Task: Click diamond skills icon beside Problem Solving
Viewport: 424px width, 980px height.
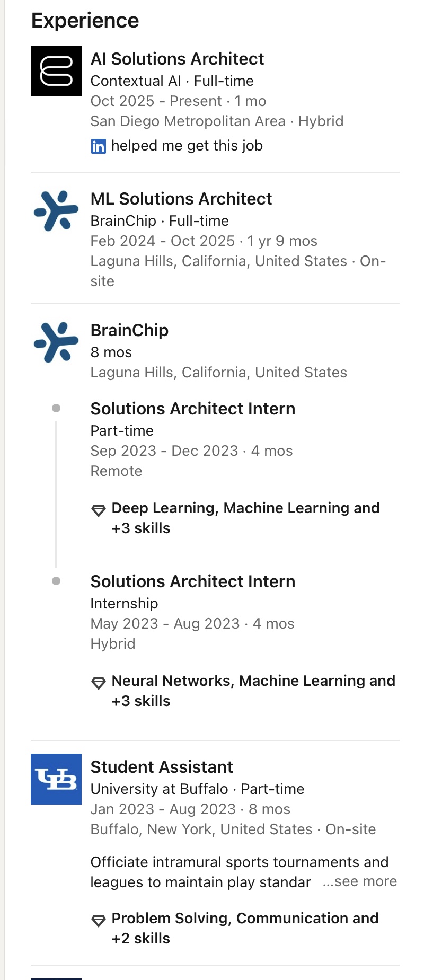Action: (x=99, y=921)
